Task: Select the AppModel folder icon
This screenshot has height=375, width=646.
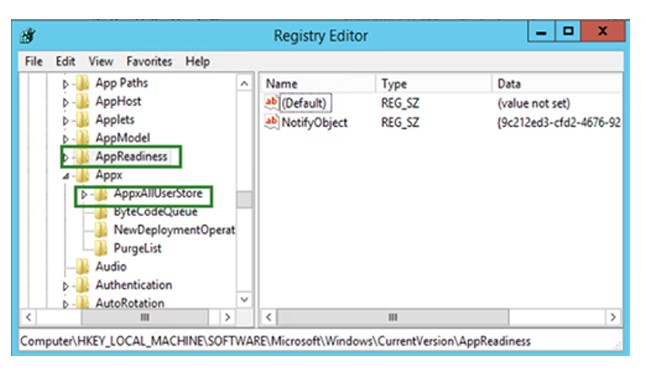Action: tap(83, 138)
